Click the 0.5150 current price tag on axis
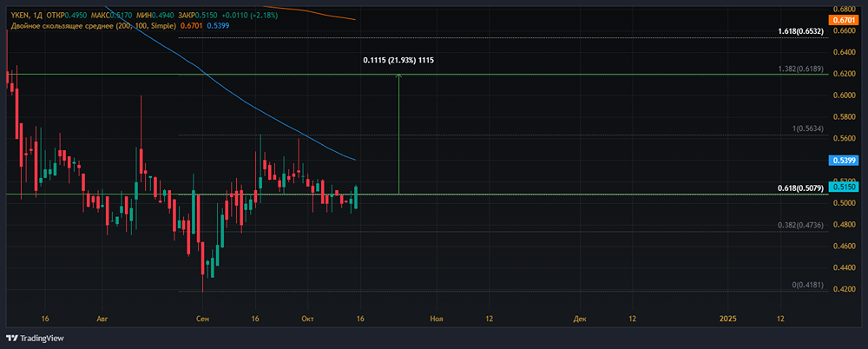 (843, 188)
